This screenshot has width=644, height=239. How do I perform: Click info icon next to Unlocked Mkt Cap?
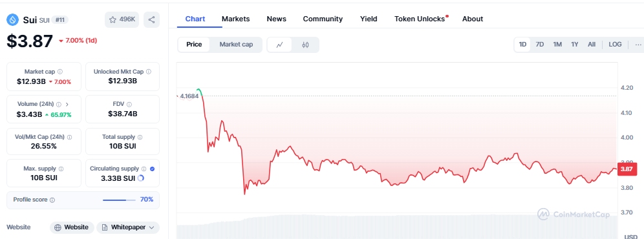coord(148,72)
